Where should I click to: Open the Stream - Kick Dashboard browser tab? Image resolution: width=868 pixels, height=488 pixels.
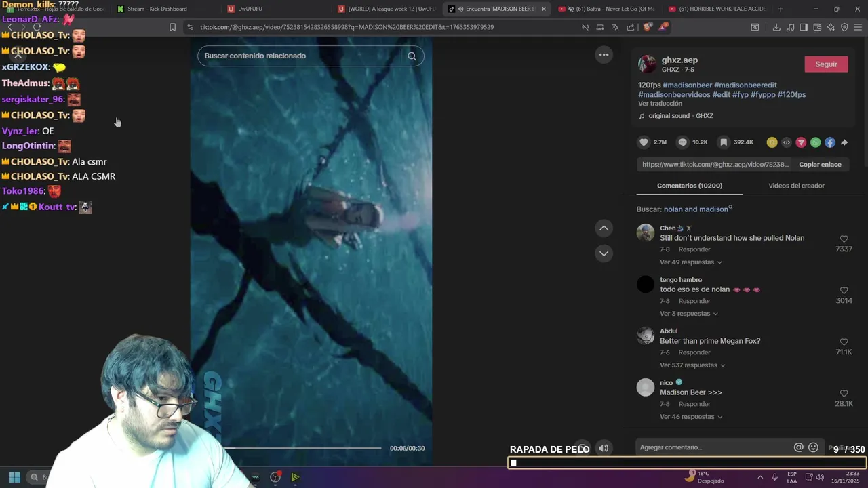(156, 9)
